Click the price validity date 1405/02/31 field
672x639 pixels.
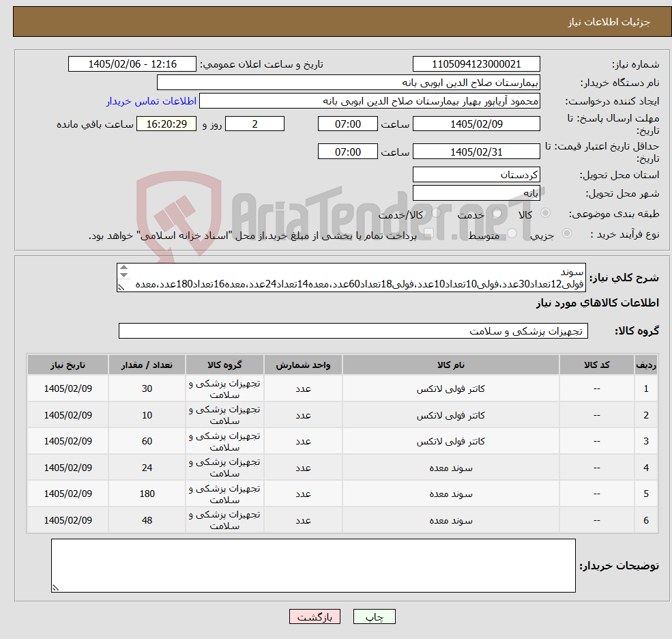tap(476, 152)
